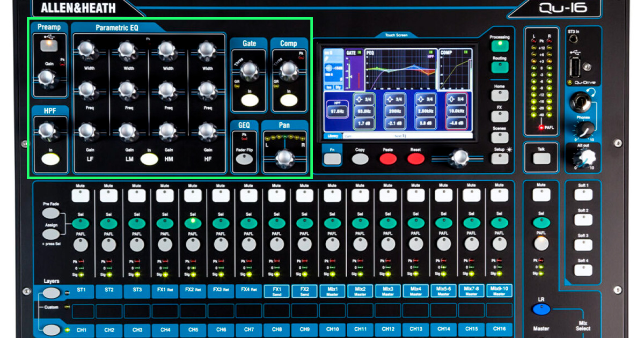
Task: Trigger the Soft 3 key
Action: [583, 246]
